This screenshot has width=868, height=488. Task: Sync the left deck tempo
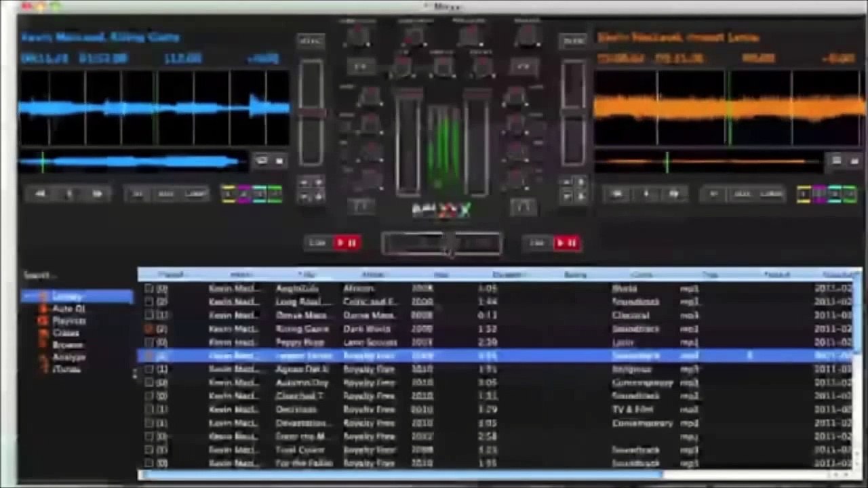[310, 41]
